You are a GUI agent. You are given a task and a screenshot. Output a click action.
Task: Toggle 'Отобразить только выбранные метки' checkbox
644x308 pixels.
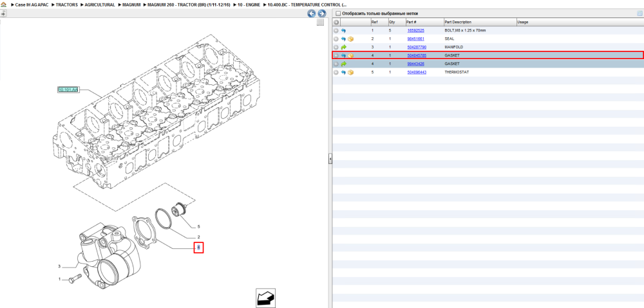[338, 14]
